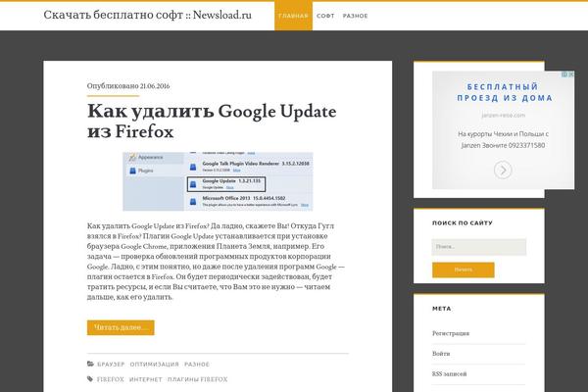This screenshot has height=392, width=588.
Task: Open the БРАУЗЕР category link
Action: click(x=111, y=365)
